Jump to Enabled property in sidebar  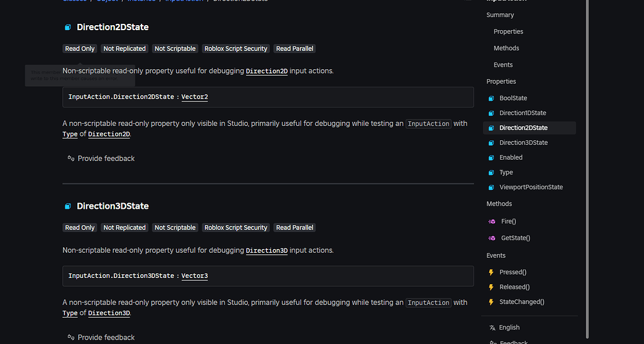point(511,157)
